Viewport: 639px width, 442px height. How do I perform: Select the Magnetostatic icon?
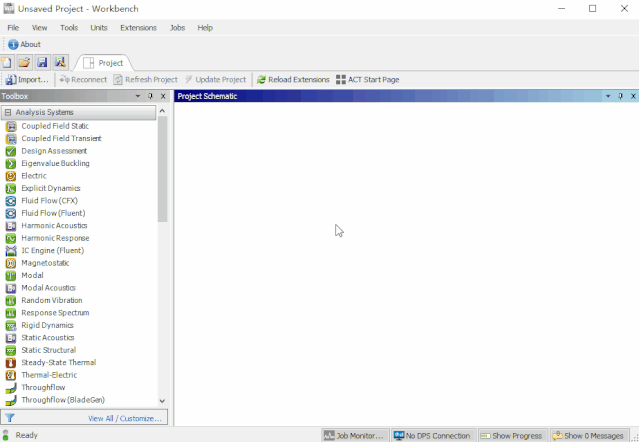pyautogui.click(x=11, y=263)
